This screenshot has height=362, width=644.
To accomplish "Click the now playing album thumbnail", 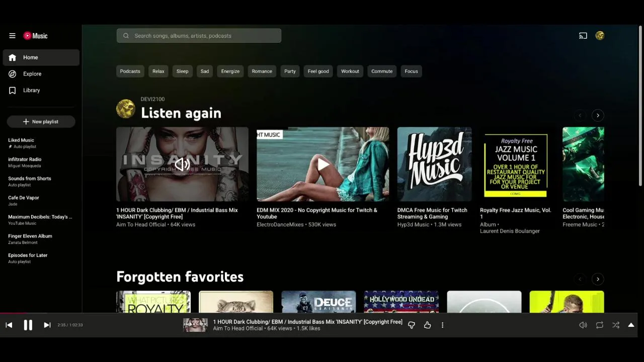I will (x=195, y=325).
